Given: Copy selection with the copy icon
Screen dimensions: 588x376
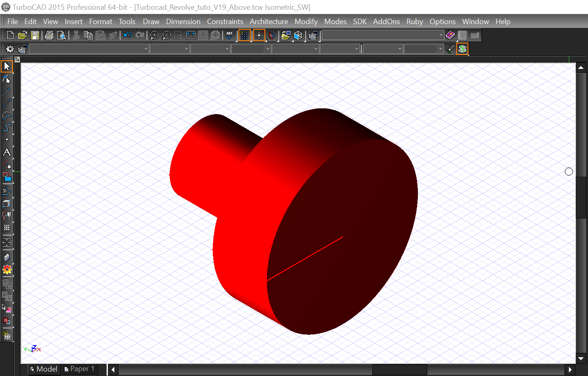Looking at the screenshot, I should [88, 35].
